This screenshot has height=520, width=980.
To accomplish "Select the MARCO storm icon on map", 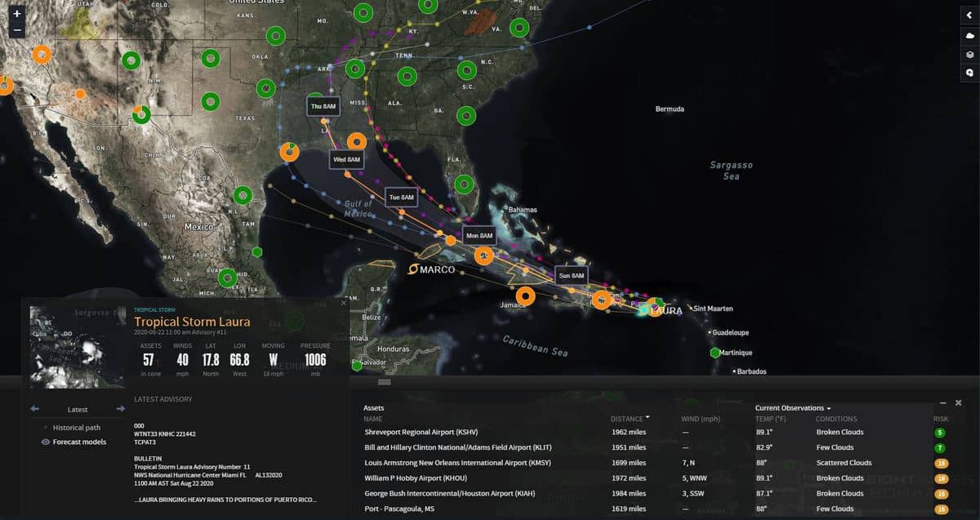I will 413,269.
